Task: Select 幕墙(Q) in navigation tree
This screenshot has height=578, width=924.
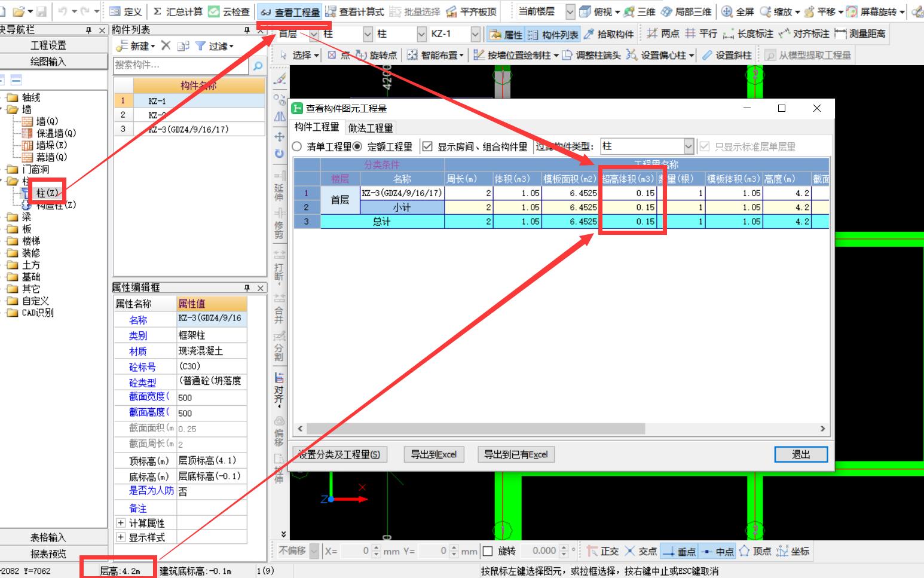Action: 51,157
